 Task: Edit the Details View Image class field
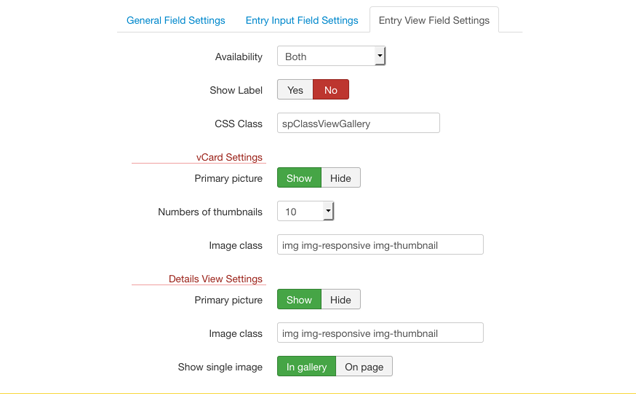click(x=380, y=333)
